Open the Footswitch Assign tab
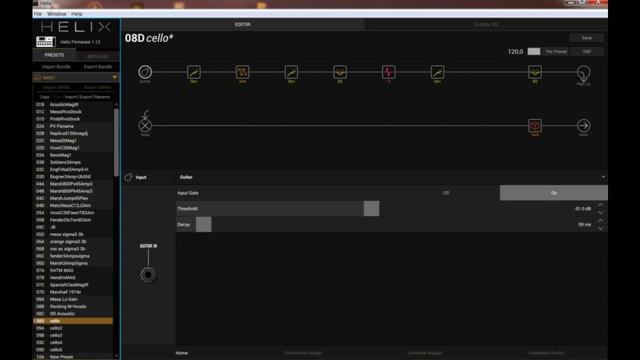This screenshot has height=360, width=640. pyautogui.click(x=303, y=353)
